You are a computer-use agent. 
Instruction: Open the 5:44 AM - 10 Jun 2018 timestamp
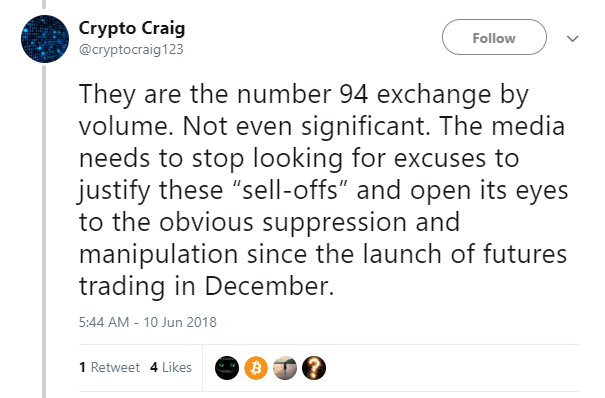pyautogui.click(x=148, y=322)
